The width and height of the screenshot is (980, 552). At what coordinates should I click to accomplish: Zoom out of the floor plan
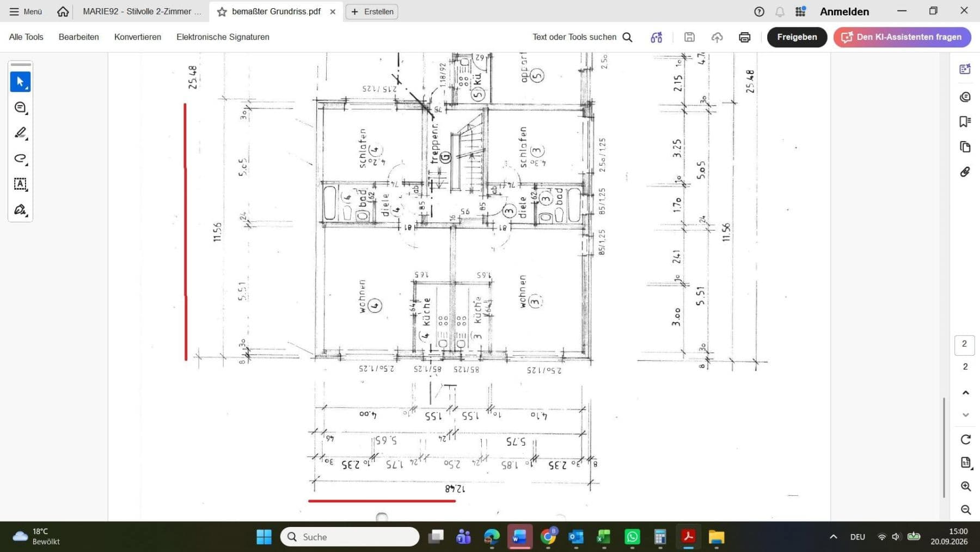tap(965, 509)
